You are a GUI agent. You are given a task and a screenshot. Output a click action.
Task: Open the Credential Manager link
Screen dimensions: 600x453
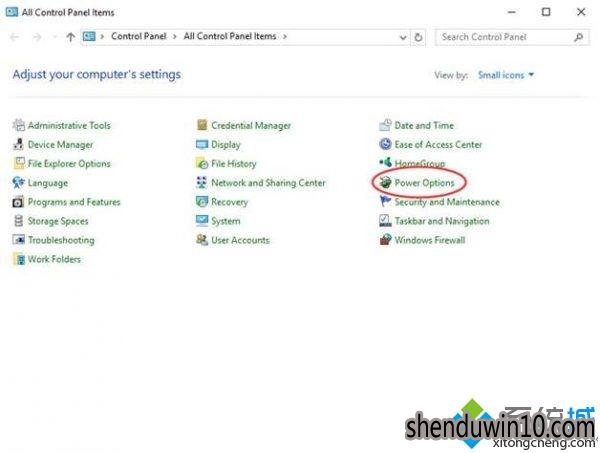tap(251, 125)
